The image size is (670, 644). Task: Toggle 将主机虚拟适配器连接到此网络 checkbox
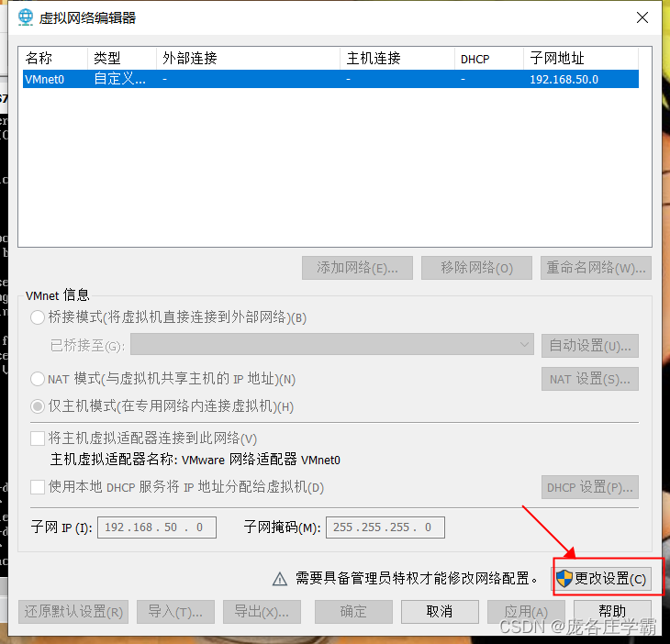pos(38,439)
